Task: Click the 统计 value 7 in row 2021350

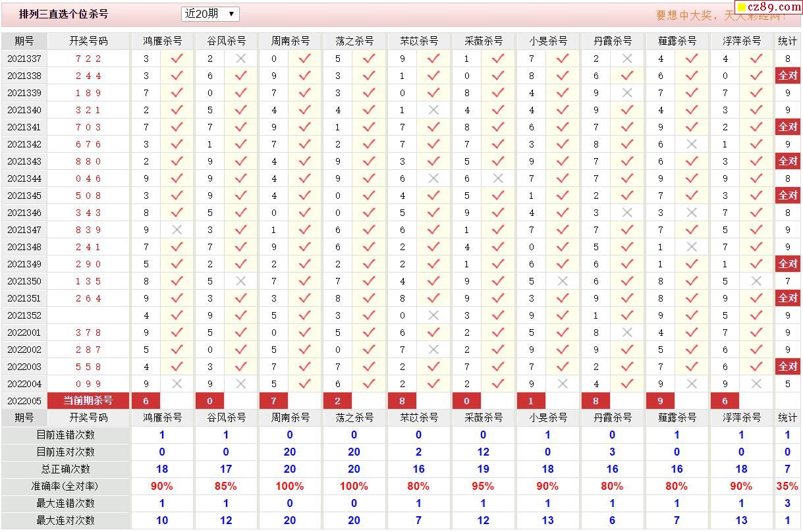Action: 787,281
